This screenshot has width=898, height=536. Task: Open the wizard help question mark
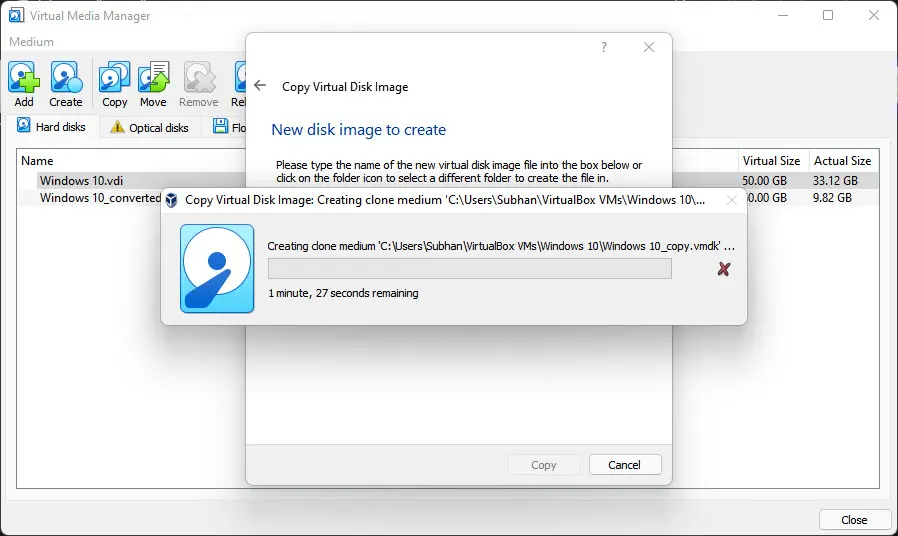[x=604, y=47]
